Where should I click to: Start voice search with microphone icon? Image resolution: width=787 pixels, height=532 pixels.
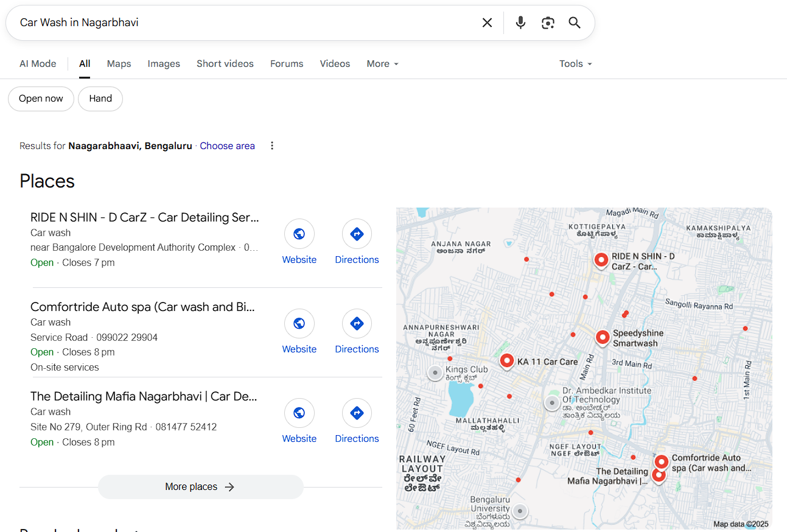pyautogui.click(x=520, y=23)
